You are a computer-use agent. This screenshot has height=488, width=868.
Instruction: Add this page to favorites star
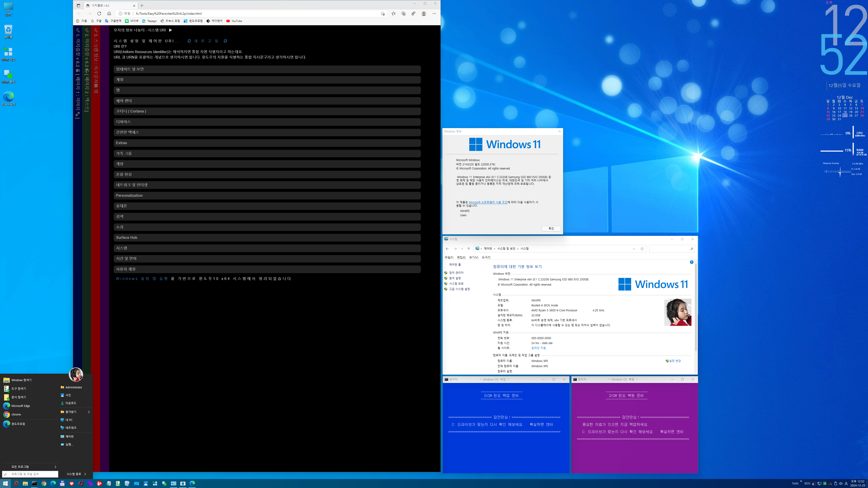pyautogui.click(x=382, y=14)
